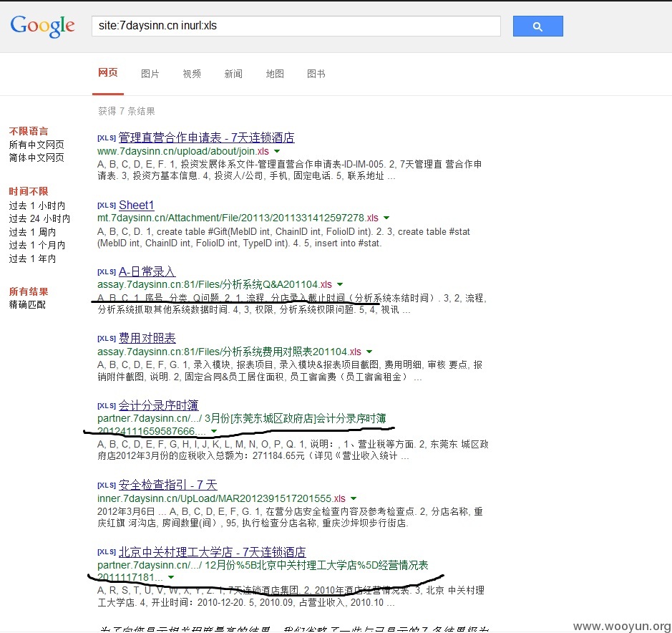Open the Google logo homepage
Viewport: 672px width, 633px height.
(42, 26)
